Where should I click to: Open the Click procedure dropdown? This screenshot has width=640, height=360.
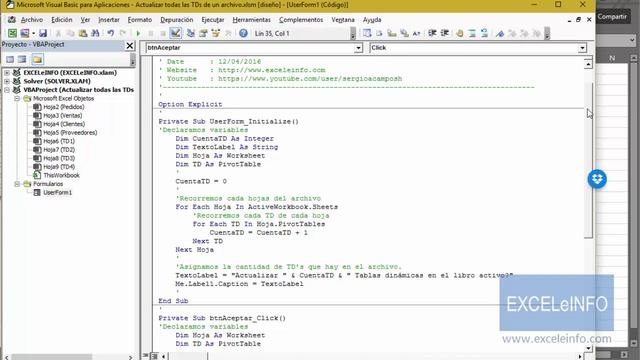coord(582,48)
